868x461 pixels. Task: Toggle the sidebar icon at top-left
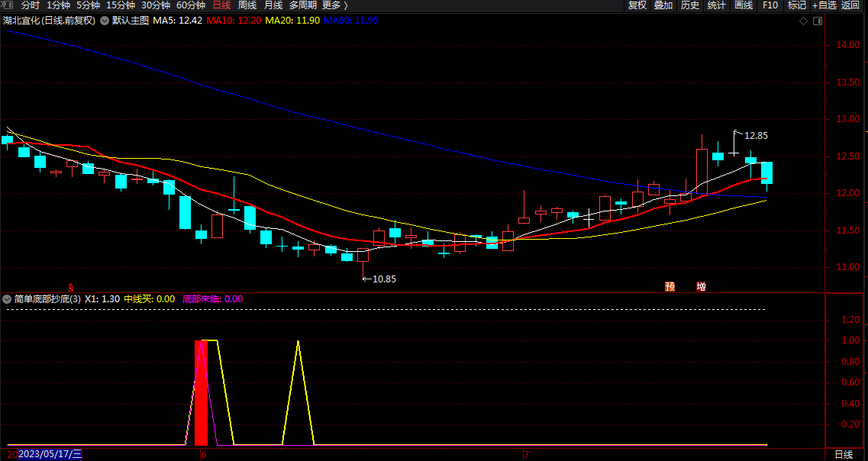pyautogui.click(x=6, y=5)
